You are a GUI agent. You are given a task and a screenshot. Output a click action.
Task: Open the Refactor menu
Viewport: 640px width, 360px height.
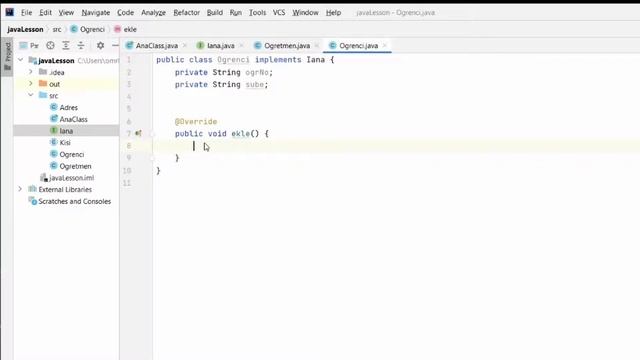pyautogui.click(x=187, y=13)
